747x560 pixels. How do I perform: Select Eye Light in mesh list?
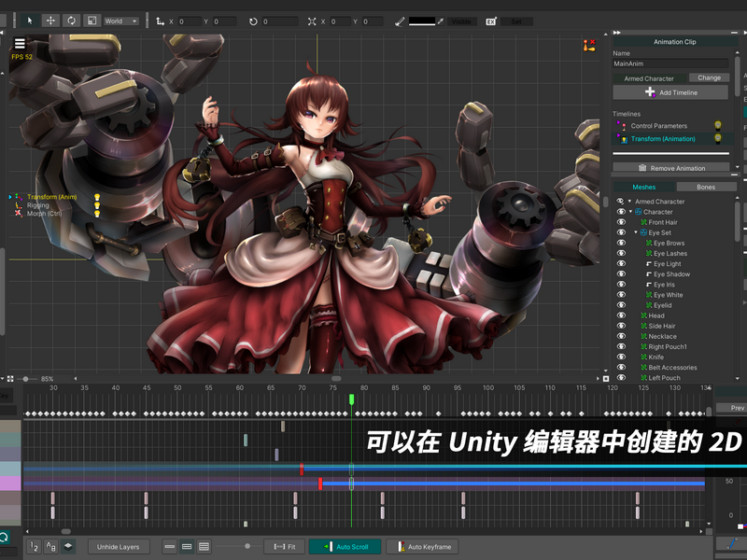click(x=667, y=264)
